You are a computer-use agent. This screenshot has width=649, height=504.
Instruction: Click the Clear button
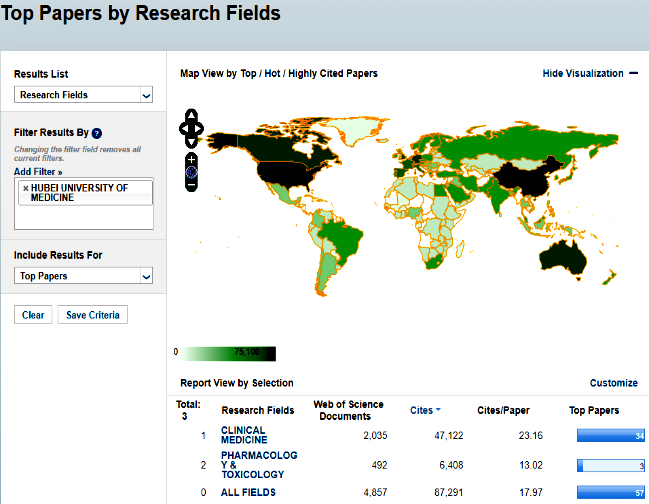tap(33, 315)
